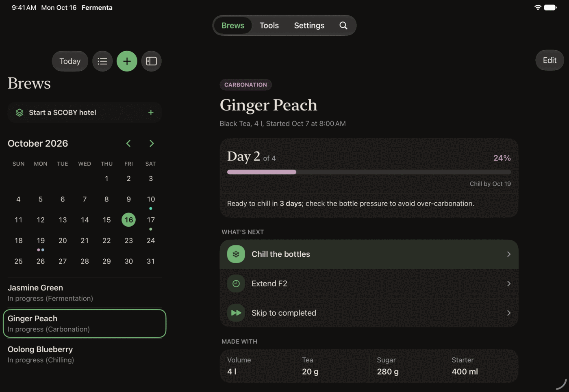The height and width of the screenshot is (392, 569).
Task: Click the CARBONATION status badge
Action: coord(246,84)
